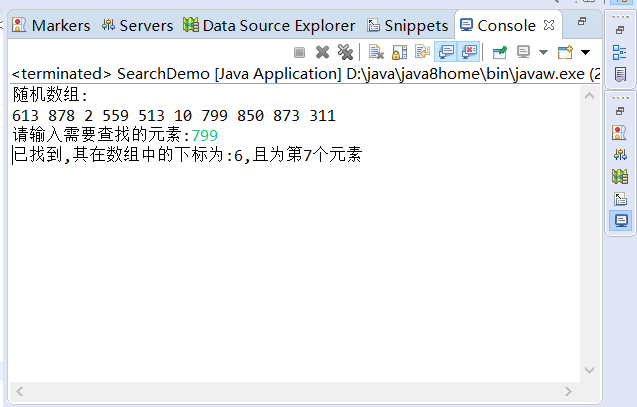Image resolution: width=637 pixels, height=407 pixels.
Task: Toggle Word Wrap in console
Action: coord(422,52)
